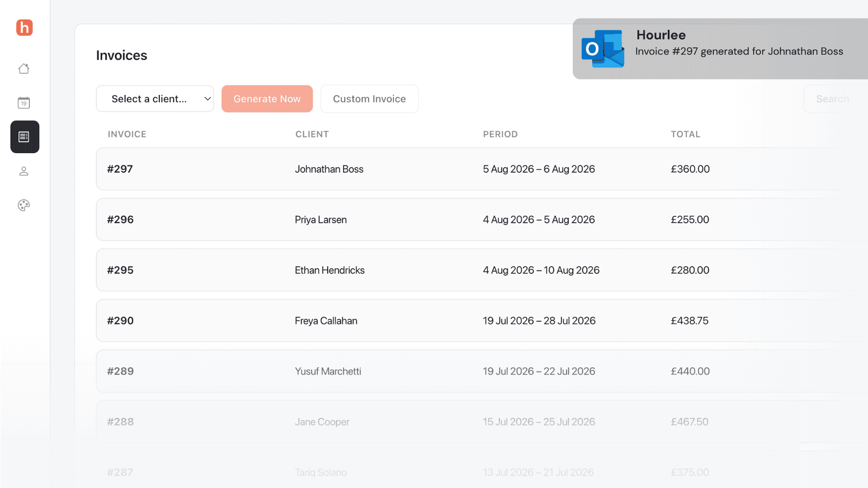Select client Freya Callahan

point(326,321)
